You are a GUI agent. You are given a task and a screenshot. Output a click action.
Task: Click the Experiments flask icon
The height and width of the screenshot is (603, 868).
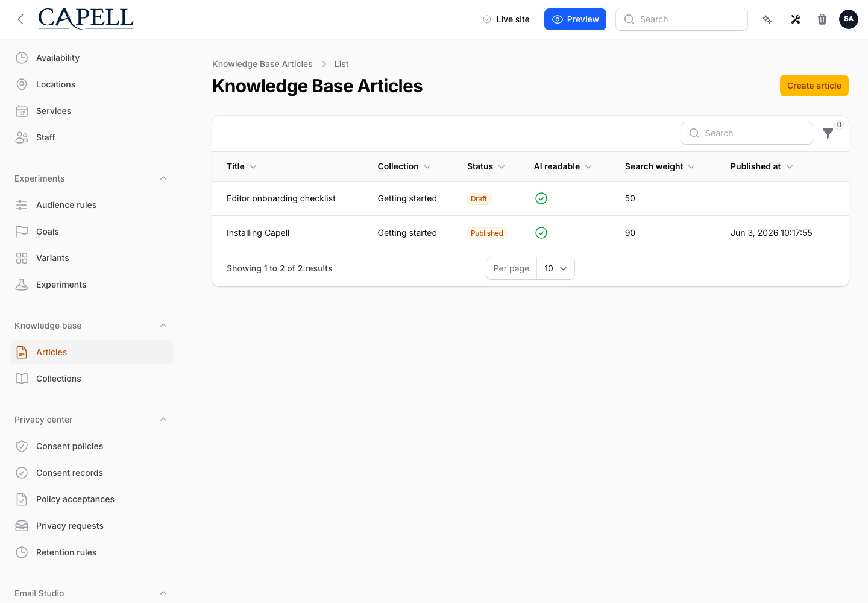[22, 285]
